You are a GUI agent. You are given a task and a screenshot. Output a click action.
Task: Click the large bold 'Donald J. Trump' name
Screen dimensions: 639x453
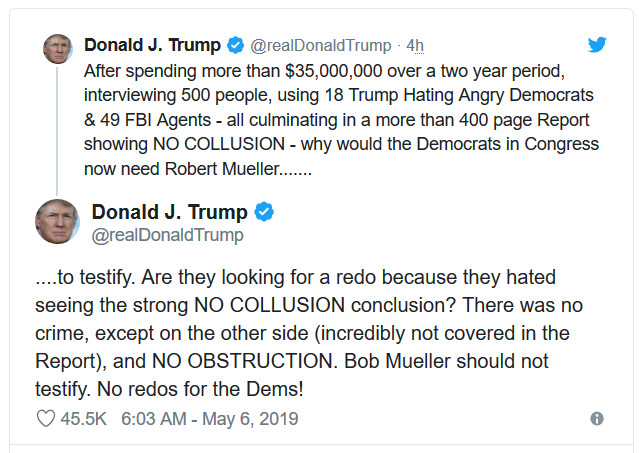tap(169, 212)
